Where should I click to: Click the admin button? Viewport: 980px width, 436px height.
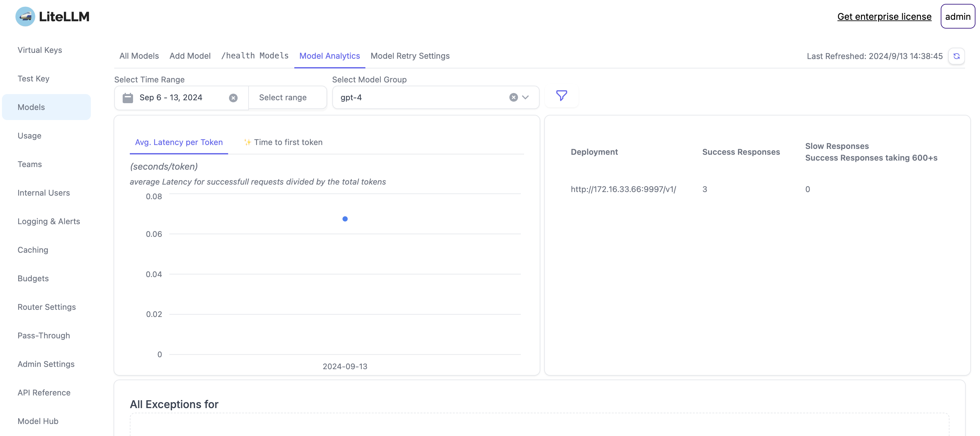(x=957, y=16)
